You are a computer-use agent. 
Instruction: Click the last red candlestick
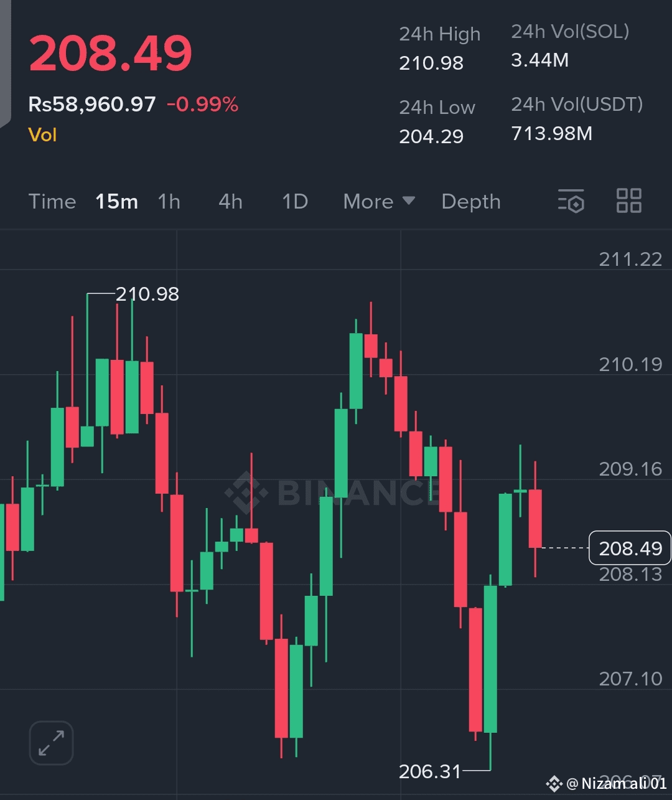coord(535,518)
